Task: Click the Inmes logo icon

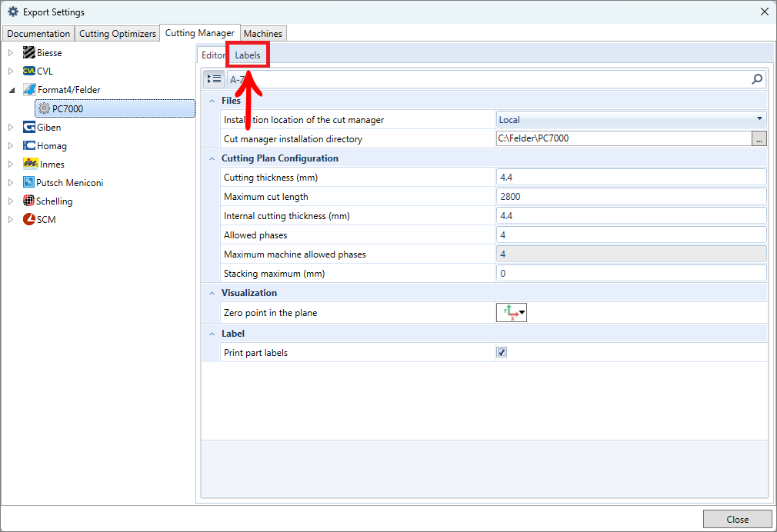Action: pos(30,164)
